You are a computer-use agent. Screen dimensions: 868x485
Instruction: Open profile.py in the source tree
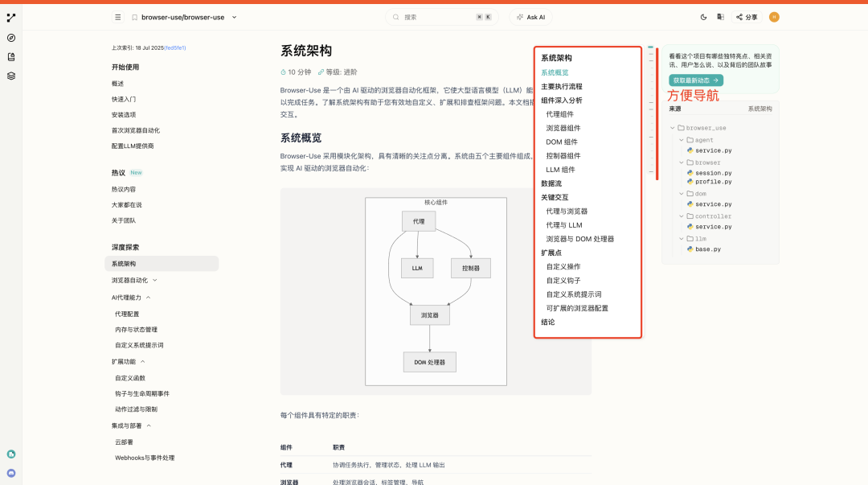pyautogui.click(x=714, y=181)
